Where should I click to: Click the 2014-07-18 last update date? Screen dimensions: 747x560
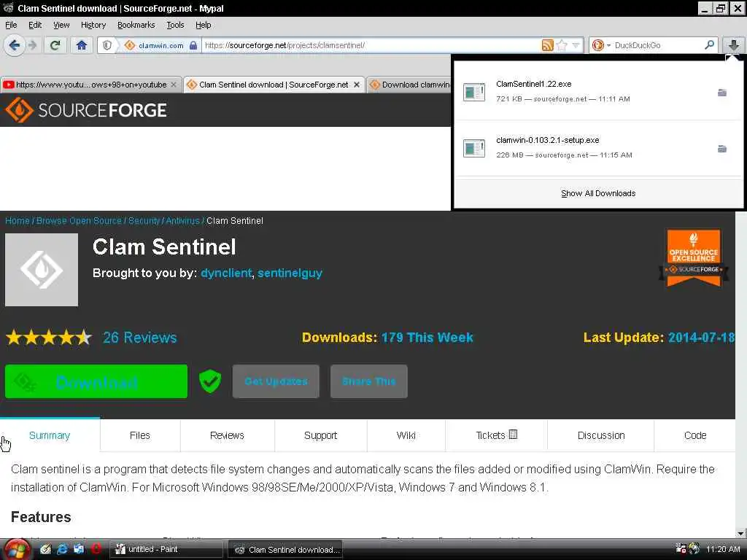point(701,338)
